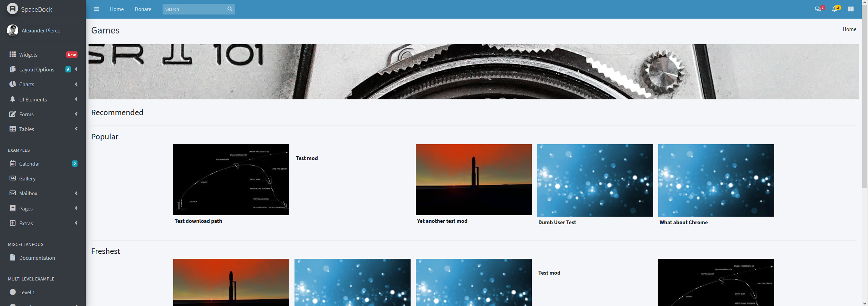Click the Documentation file icon
Image resolution: width=868 pixels, height=306 pixels.
click(x=13, y=257)
